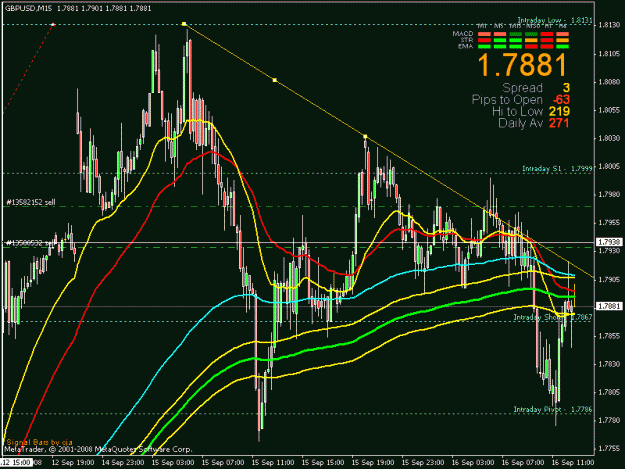Click the 1.8005 price axis label
Viewport: 625px width, 469px height.
(x=609, y=166)
